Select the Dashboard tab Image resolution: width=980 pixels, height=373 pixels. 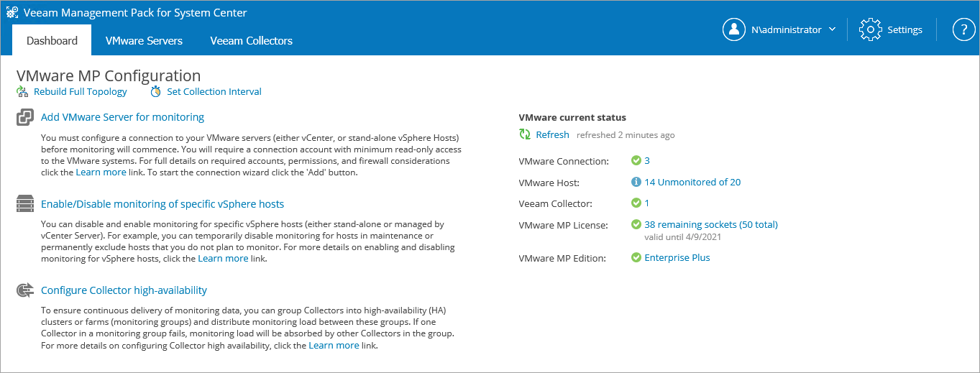pyautogui.click(x=52, y=40)
